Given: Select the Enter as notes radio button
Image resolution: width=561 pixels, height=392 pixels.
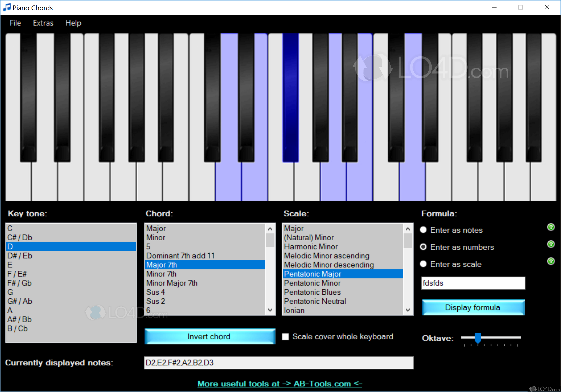Looking at the screenshot, I should click(423, 230).
